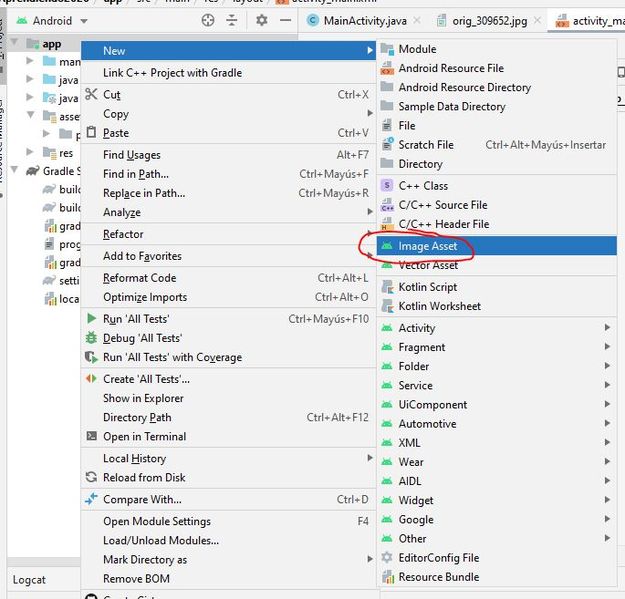Hide the project panel with minus icon
This screenshot has height=599, width=625.
[285, 20]
